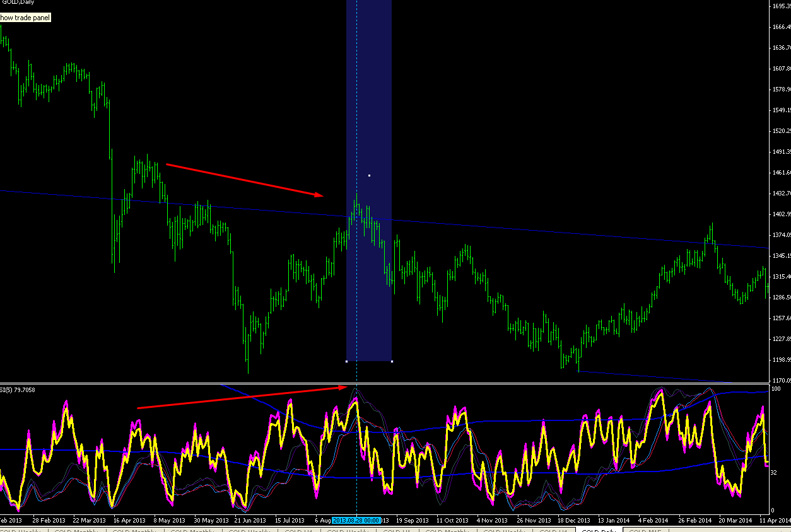Screen dimensions: 791x532
Task: Click the 1402.95 price level on axis
Action: [782, 214]
